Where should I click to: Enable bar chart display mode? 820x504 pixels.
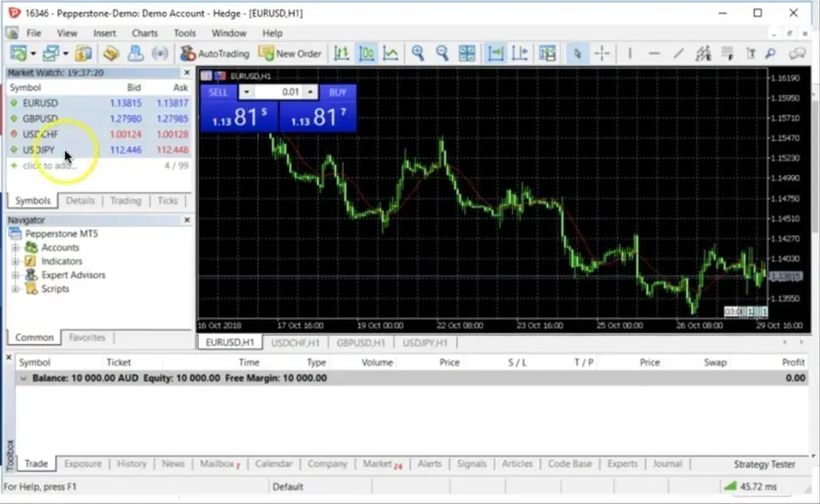coord(340,53)
